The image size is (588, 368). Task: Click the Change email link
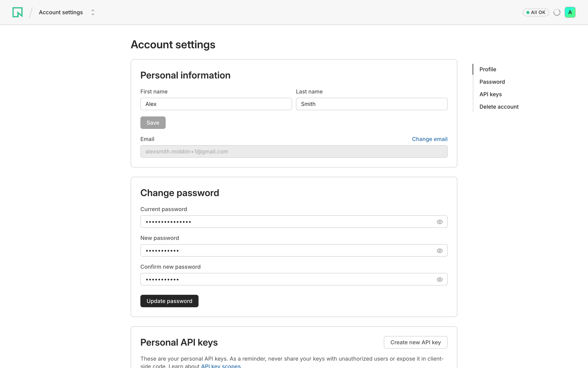(x=429, y=139)
